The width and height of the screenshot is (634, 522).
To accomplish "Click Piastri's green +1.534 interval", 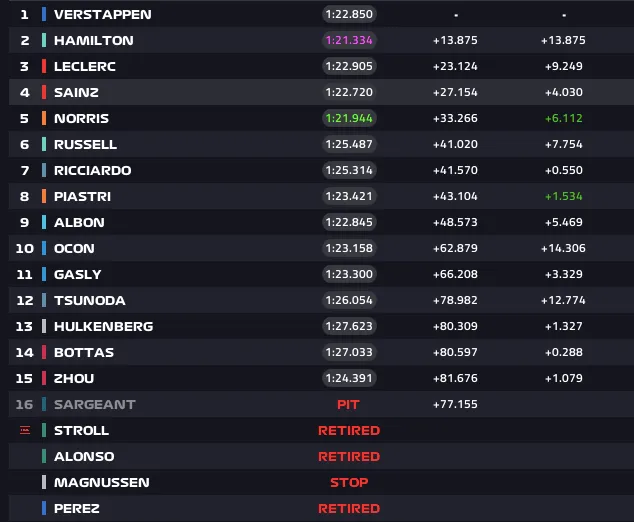I will click(564, 196).
